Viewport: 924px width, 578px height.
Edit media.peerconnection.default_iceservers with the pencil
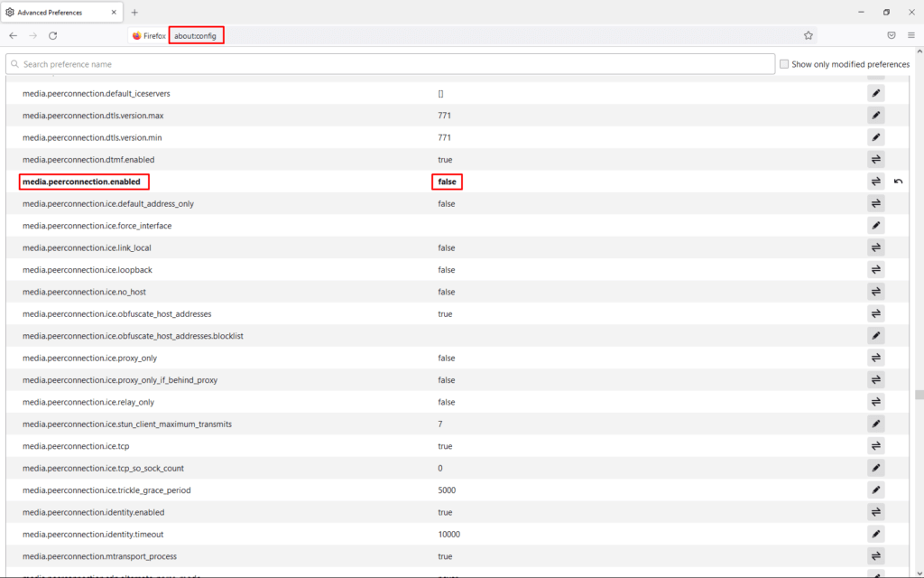[x=874, y=93]
